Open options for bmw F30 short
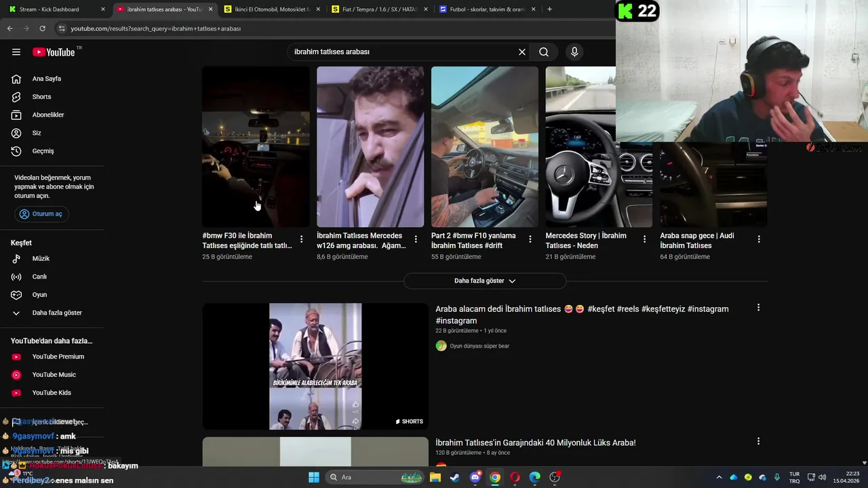The image size is (868, 488). click(x=301, y=239)
